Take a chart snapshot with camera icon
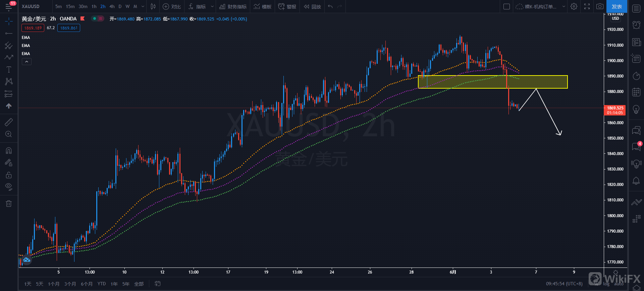Screen dimensions: 644x291 tap(600, 6)
